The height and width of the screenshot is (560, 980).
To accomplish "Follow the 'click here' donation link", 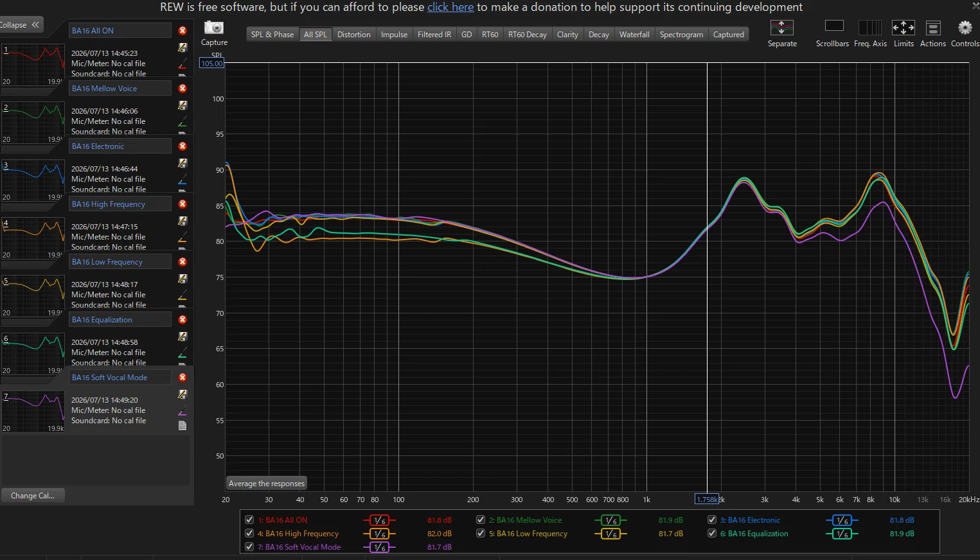I will (450, 7).
